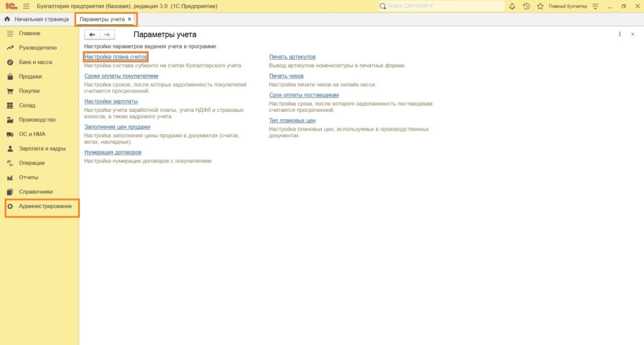This screenshot has height=345, width=644.
Task: Click the Банк и касса coin icon
Action: [x=10, y=62]
